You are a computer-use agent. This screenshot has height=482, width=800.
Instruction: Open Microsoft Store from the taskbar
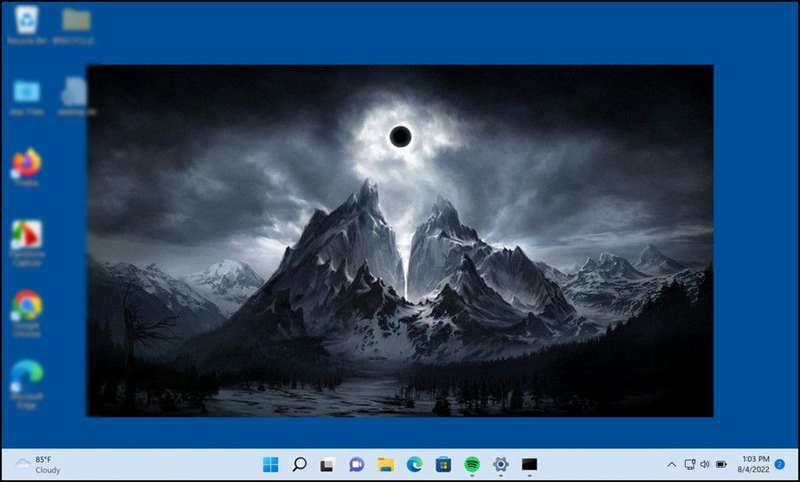(x=443, y=464)
